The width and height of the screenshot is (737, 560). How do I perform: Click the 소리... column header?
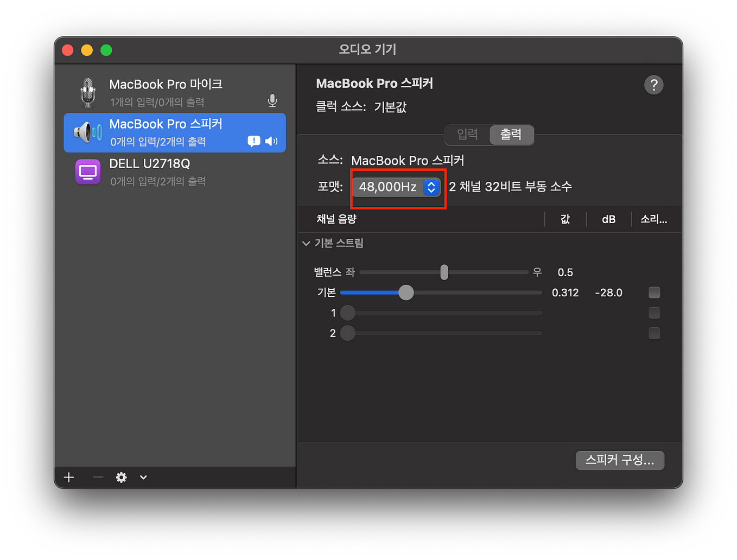click(654, 219)
